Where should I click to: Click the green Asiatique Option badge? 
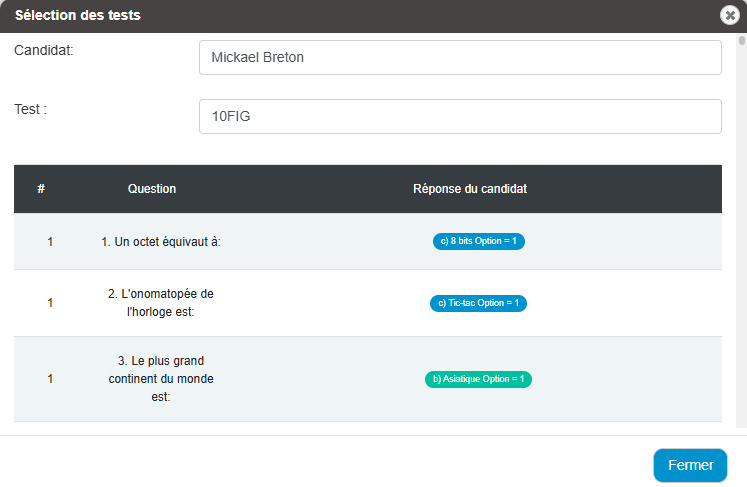coord(478,379)
